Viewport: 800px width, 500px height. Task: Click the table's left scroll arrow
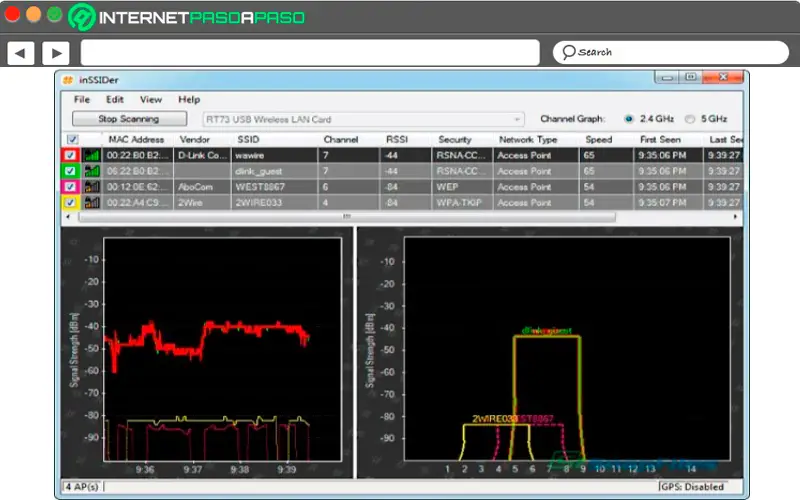click(x=68, y=217)
